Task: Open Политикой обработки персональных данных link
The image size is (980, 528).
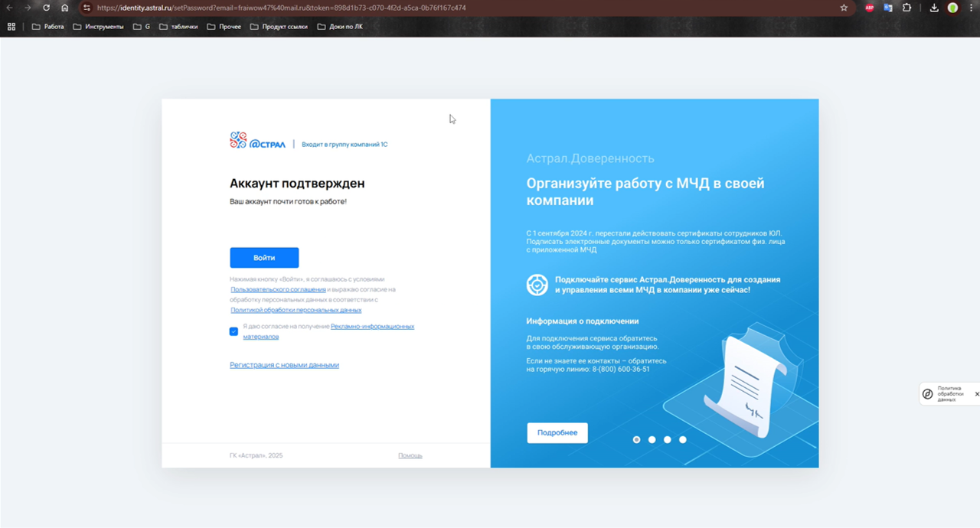Action: click(296, 311)
